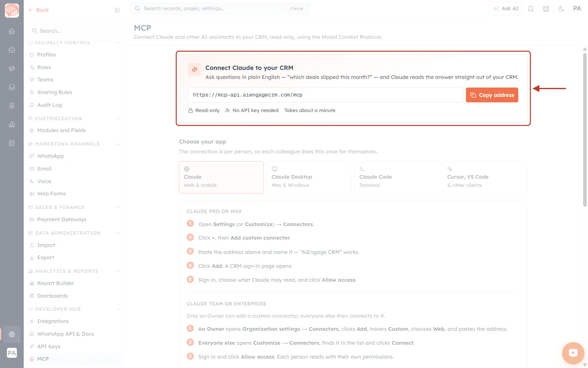Click the MCP server address field

pos(325,95)
